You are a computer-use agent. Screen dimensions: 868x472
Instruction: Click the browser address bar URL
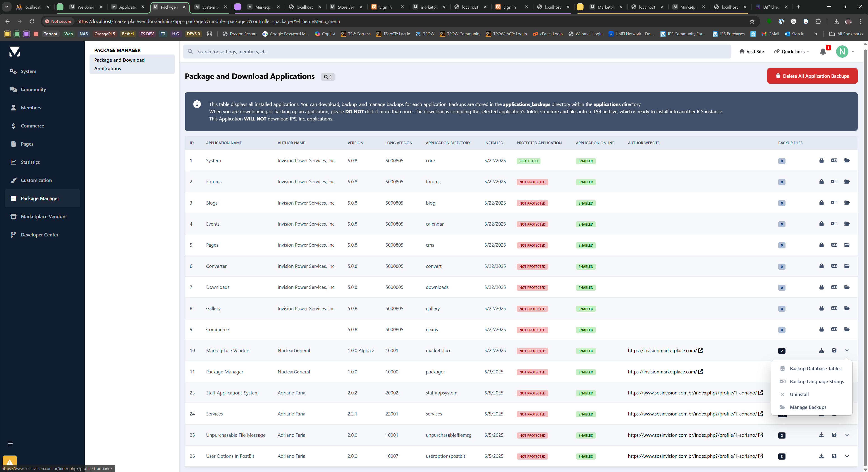coord(209,21)
